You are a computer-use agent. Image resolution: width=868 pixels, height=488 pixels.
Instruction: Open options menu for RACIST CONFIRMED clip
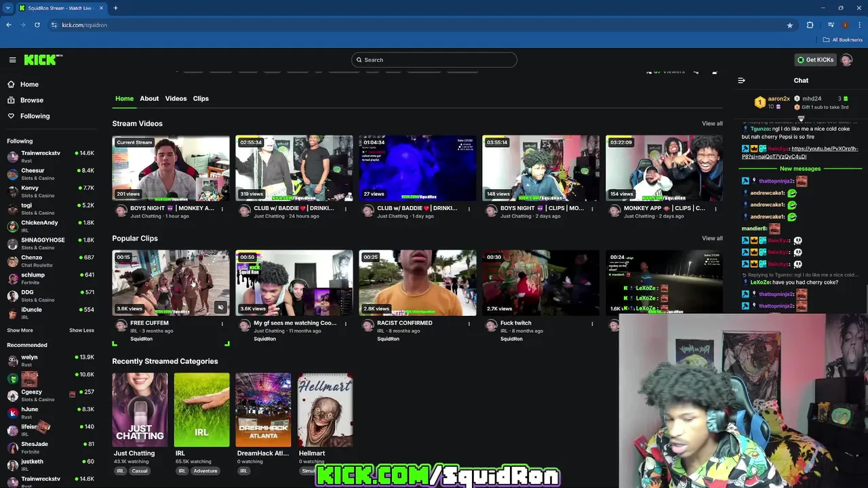469,323
